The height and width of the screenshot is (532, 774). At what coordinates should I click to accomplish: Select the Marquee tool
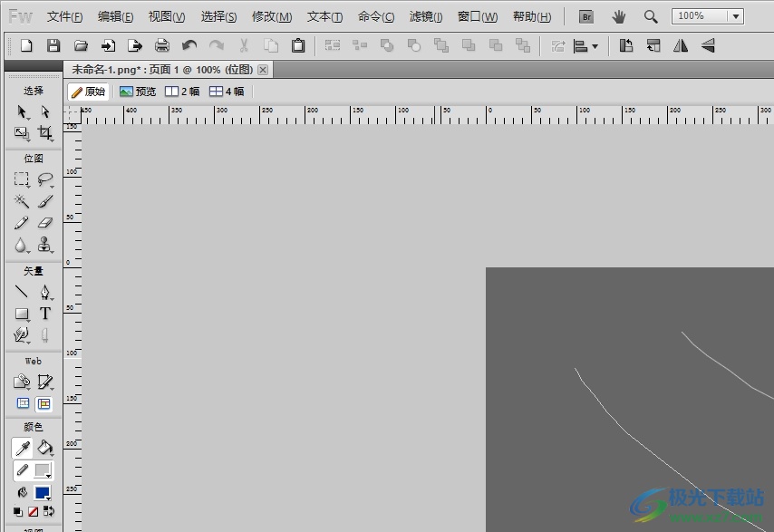pos(22,179)
